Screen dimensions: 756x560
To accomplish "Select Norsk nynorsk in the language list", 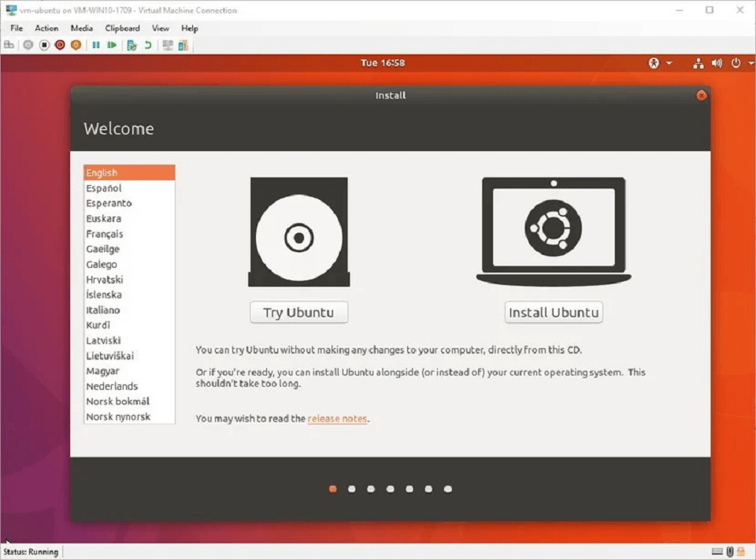I will point(129,417).
